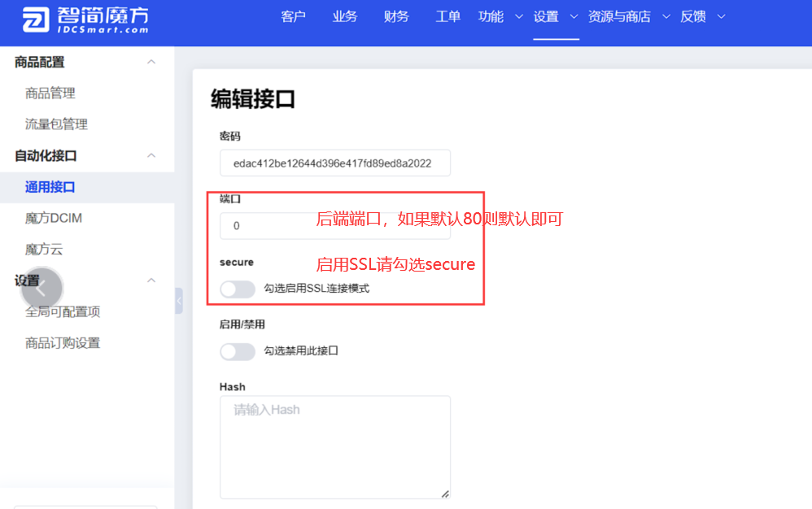
Task: Click the 商品配置 section title
Action: pos(39,62)
